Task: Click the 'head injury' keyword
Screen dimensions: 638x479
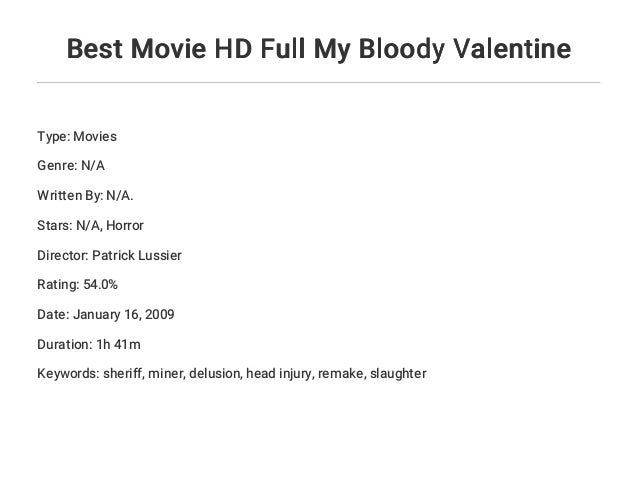Action: coord(279,374)
